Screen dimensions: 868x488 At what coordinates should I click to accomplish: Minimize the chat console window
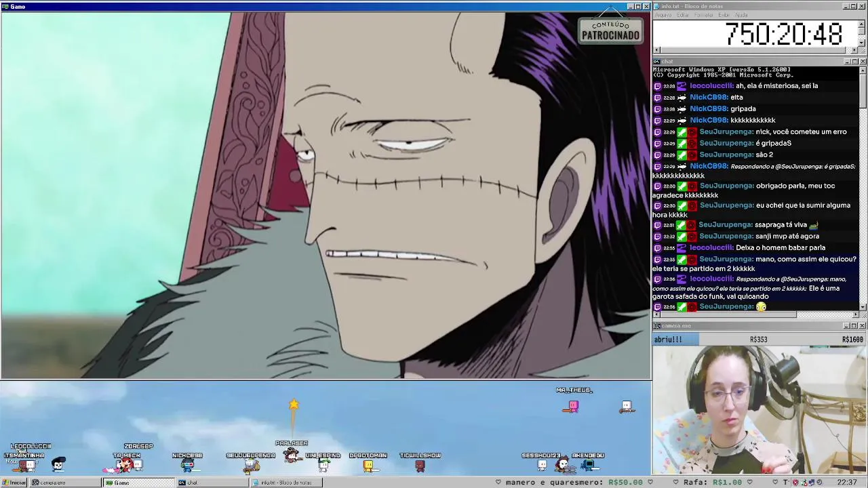point(847,62)
